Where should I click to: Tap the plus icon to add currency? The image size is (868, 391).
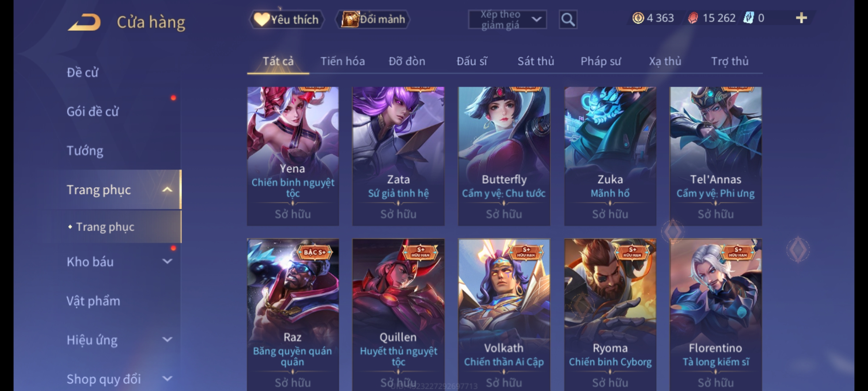pyautogui.click(x=801, y=18)
